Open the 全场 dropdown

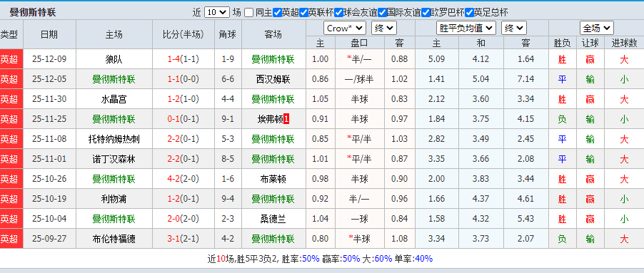(x=597, y=29)
